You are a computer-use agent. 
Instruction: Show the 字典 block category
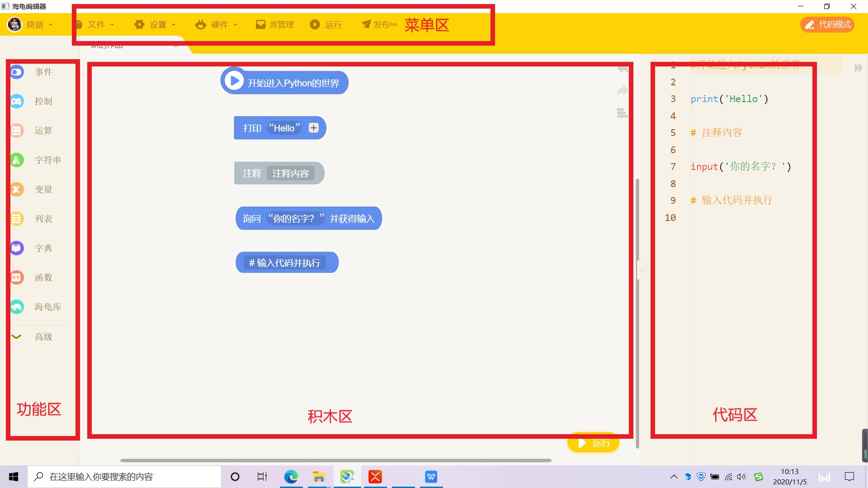point(32,248)
